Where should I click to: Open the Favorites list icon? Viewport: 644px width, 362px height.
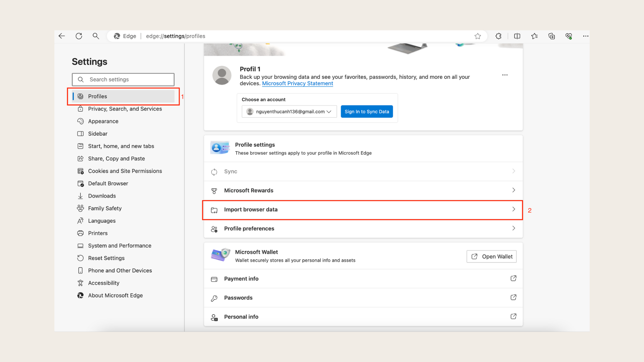[x=534, y=36]
